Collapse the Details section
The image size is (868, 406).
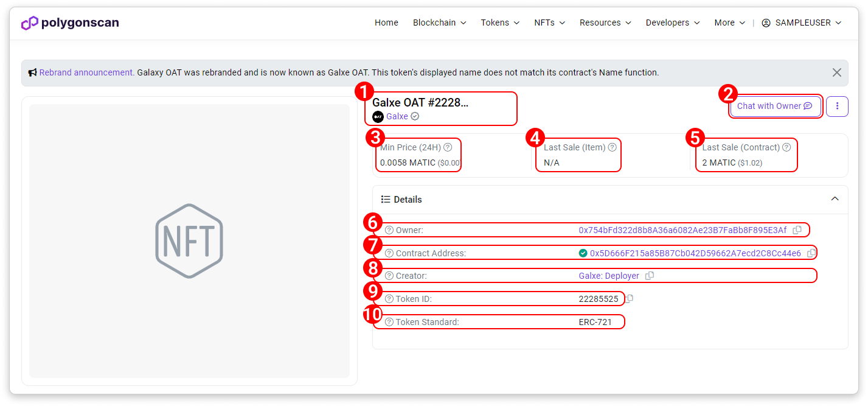[835, 199]
